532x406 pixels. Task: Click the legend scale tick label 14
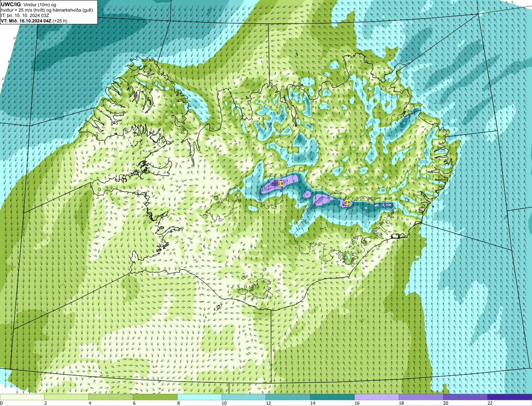coord(313,403)
